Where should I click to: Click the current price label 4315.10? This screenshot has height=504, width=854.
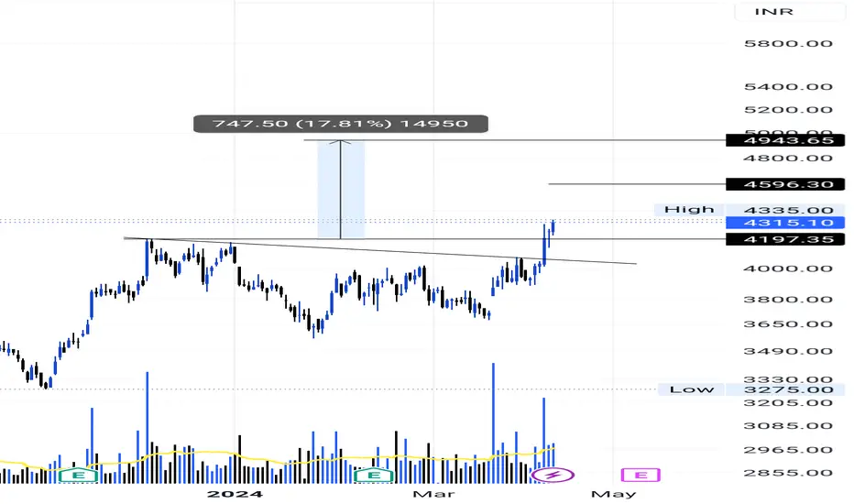click(x=785, y=223)
